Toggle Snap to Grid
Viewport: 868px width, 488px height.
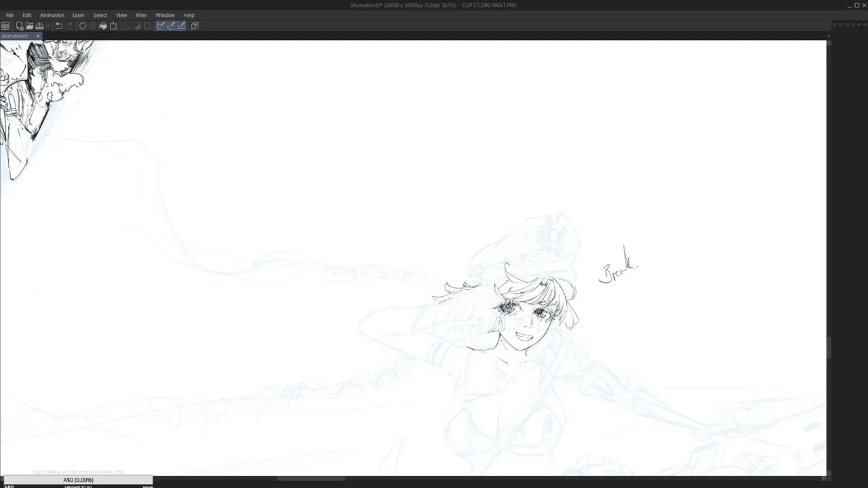[x=182, y=26]
